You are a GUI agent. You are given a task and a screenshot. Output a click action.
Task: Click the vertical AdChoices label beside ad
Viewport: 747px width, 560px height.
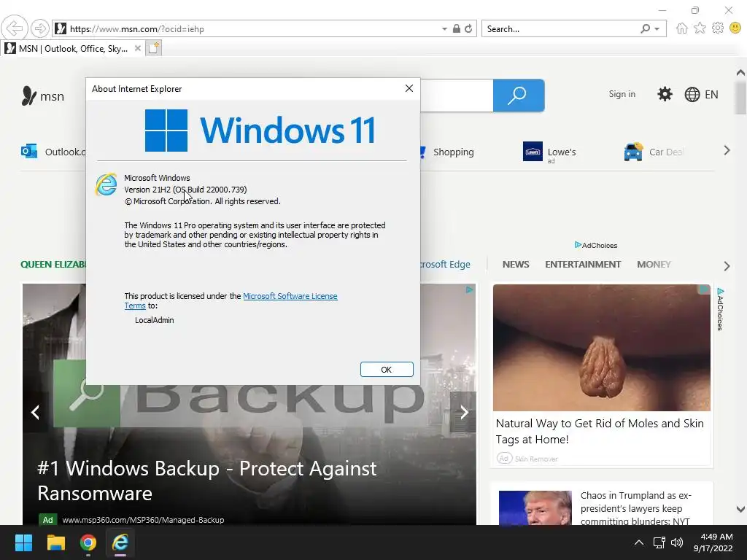pos(720,309)
